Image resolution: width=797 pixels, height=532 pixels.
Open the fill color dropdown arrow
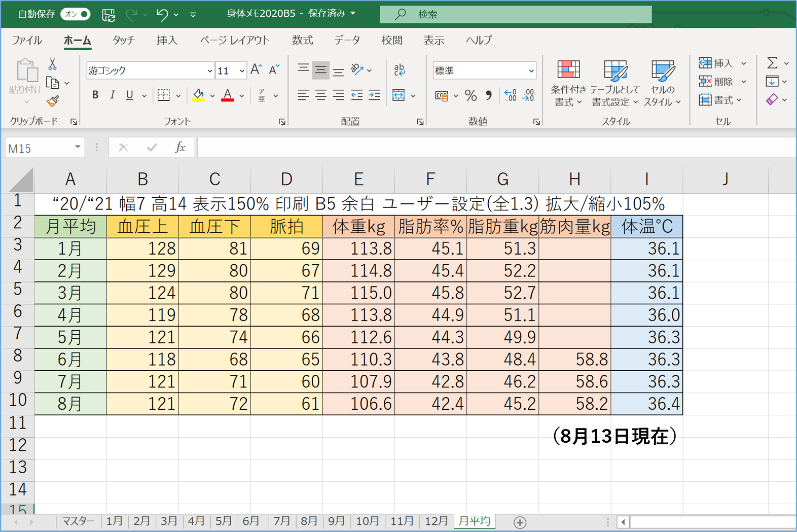[x=212, y=95]
